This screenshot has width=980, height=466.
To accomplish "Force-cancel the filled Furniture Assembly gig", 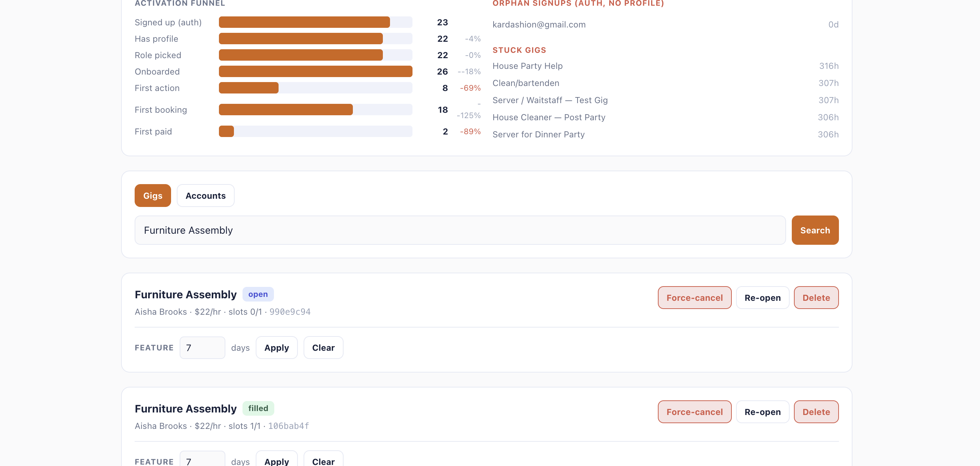I will tap(694, 412).
